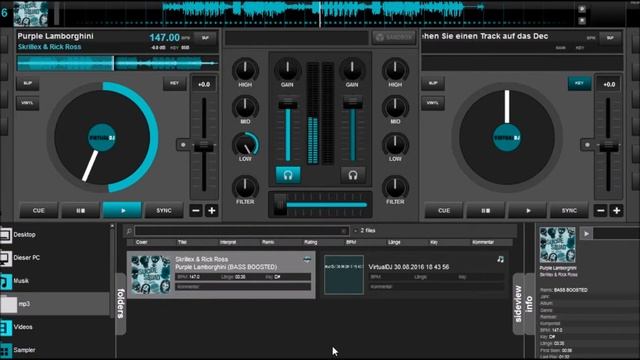Click the left GAIN knob

pos(287,69)
